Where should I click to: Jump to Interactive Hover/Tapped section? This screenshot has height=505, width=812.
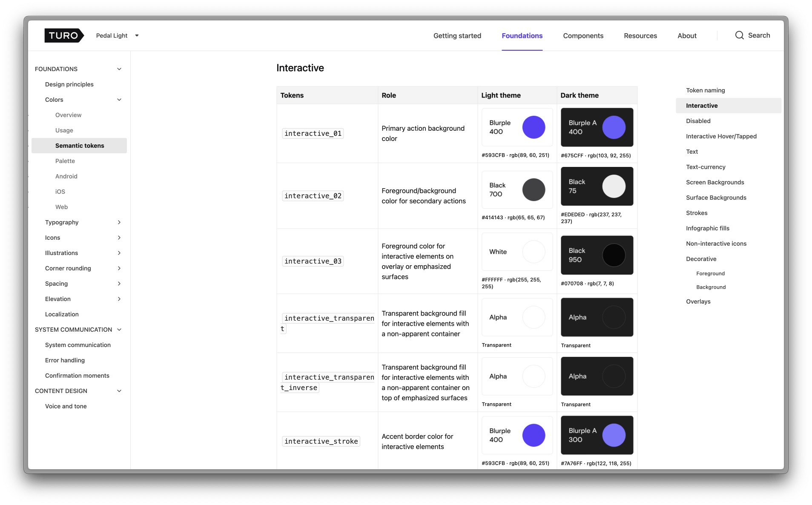click(721, 136)
